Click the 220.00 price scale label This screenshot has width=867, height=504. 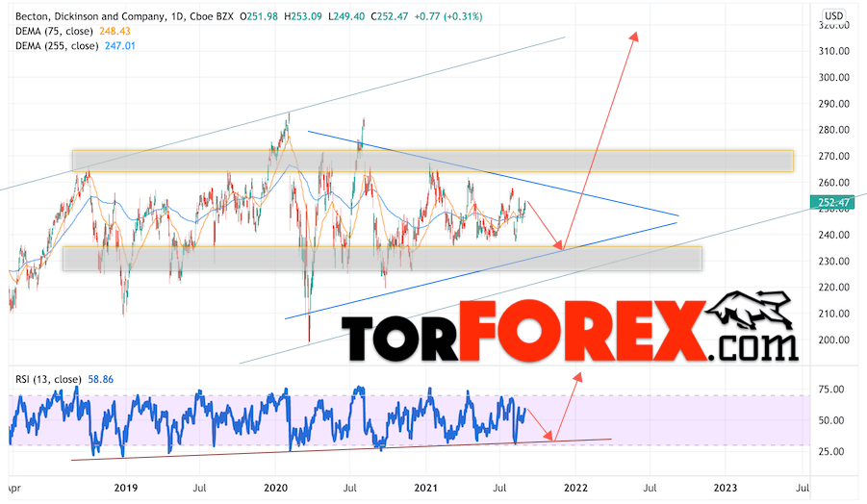pyautogui.click(x=834, y=287)
